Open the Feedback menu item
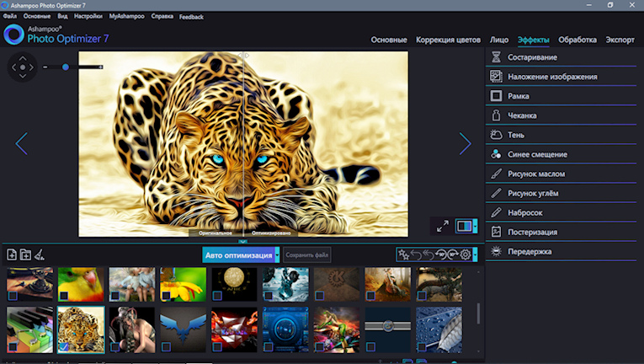Screen dimensions: 644x364 coord(191,17)
